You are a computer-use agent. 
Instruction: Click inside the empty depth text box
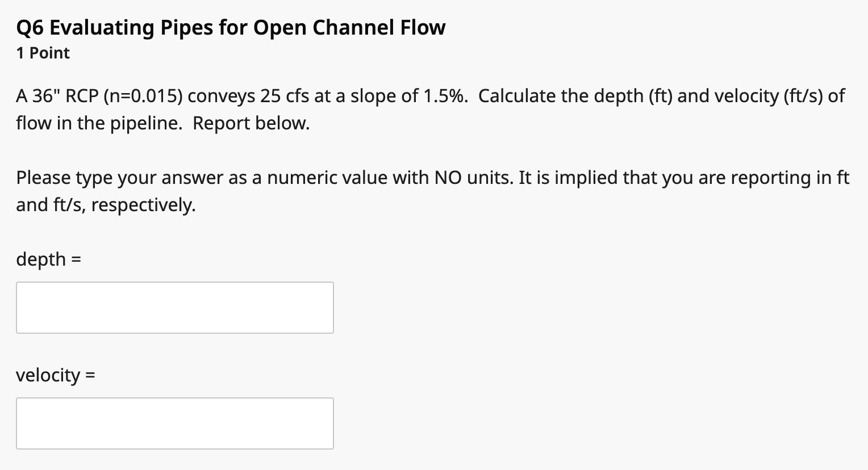click(174, 307)
